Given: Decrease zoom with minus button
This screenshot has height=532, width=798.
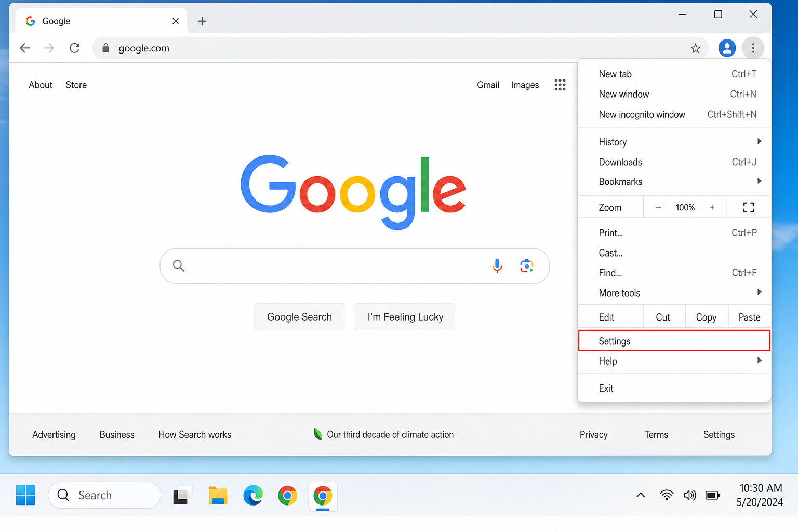Looking at the screenshot, I should click(659, 207).
